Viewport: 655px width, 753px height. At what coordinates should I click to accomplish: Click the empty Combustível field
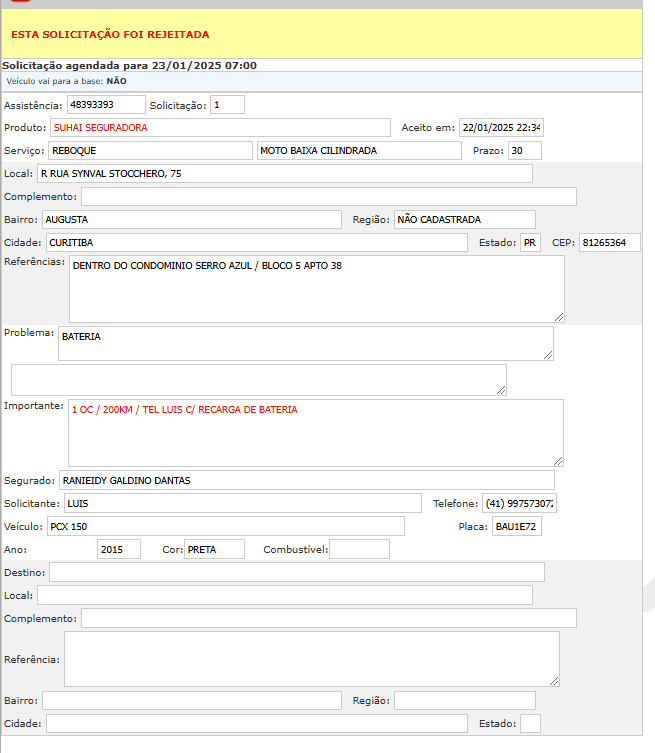(x=359, y=550)
